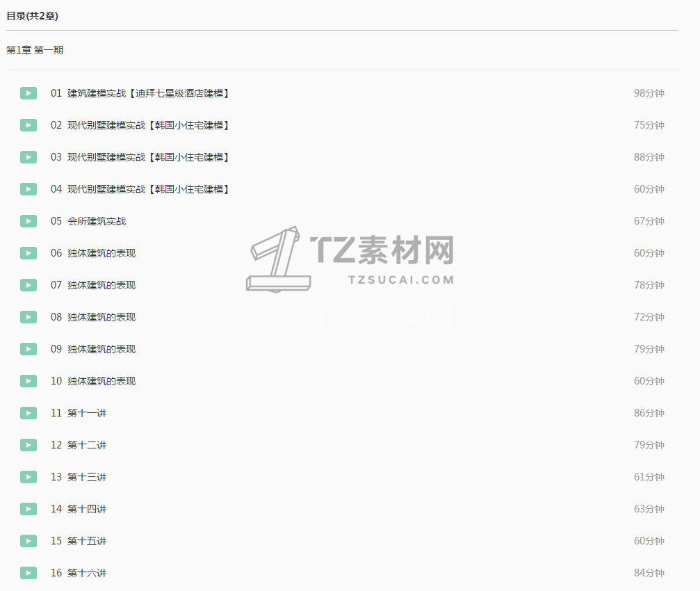
Task: Click the 86分钟 duration of lesson 11
Action: tap(649, 413)
